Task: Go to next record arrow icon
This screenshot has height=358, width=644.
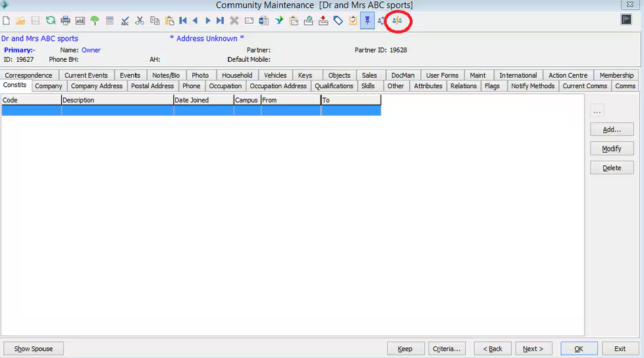Action: pos(208,20)
